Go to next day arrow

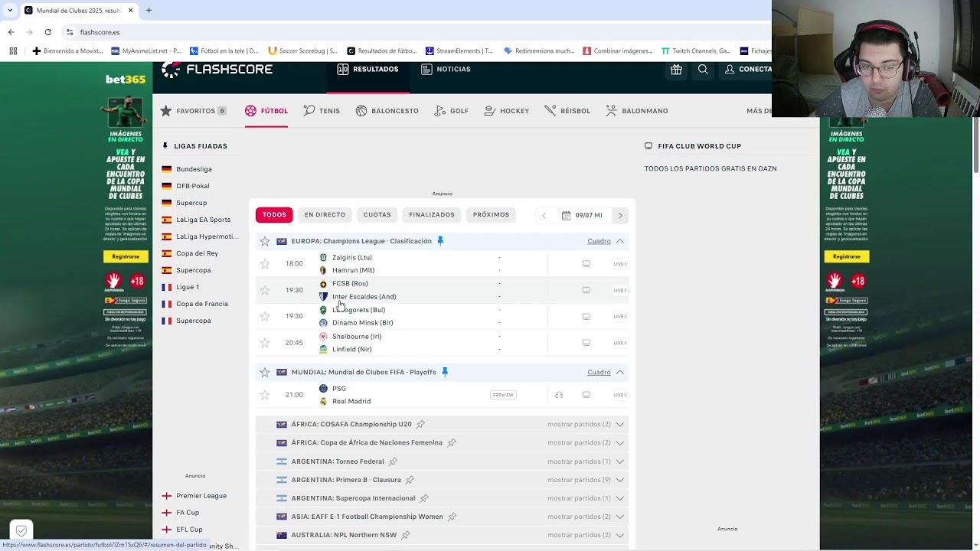[620, 215]
